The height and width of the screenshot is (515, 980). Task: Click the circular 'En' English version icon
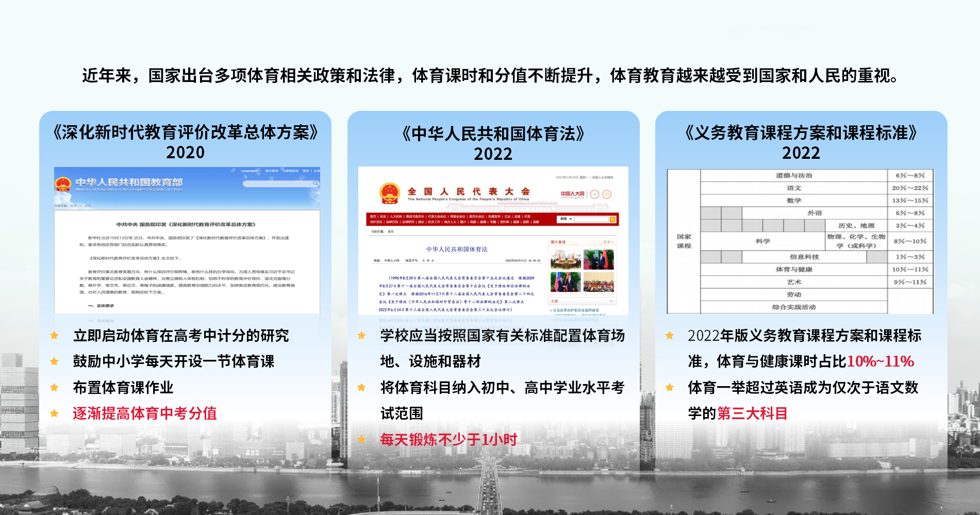point(594,194)
